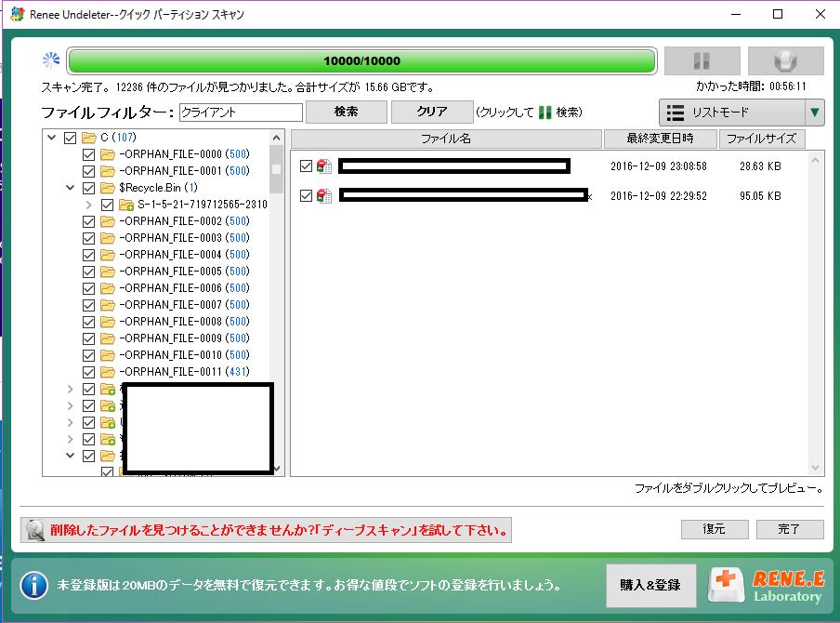Toggle checkbox for -ORPHAN_FILE-0000

(89, 155)
